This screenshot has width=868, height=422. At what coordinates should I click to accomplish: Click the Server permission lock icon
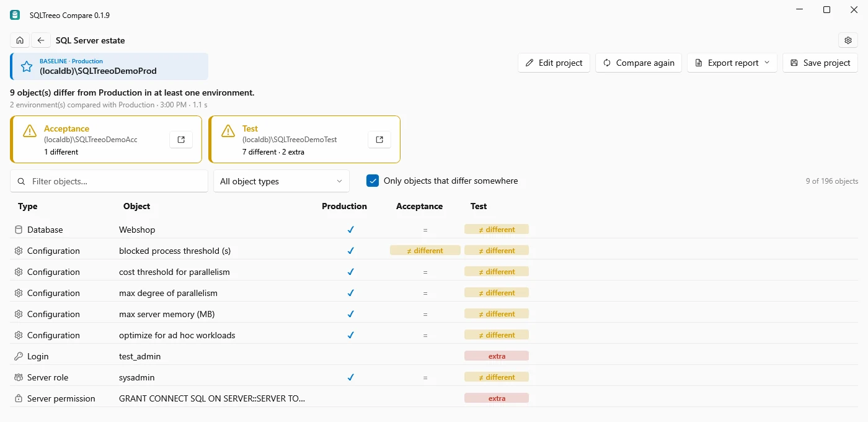tap(19, 398)
